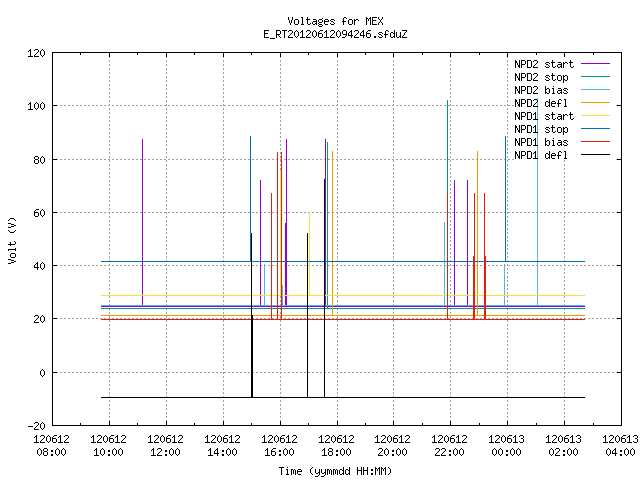Click the x-axis tick label 120612 22:00
The width and height of the screenshot is (640, 480).
click(x=449, y=446)
